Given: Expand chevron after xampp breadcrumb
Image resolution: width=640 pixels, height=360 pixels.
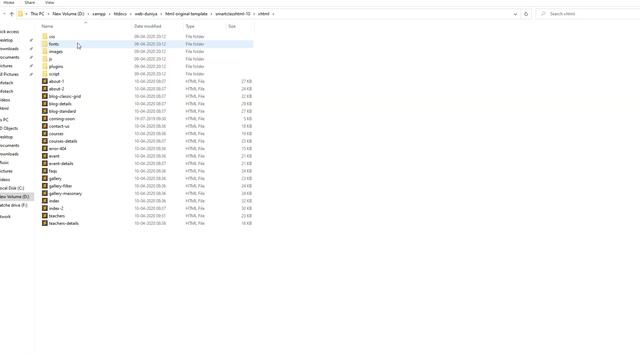Looking at the screenshot, I should (109, 14).
